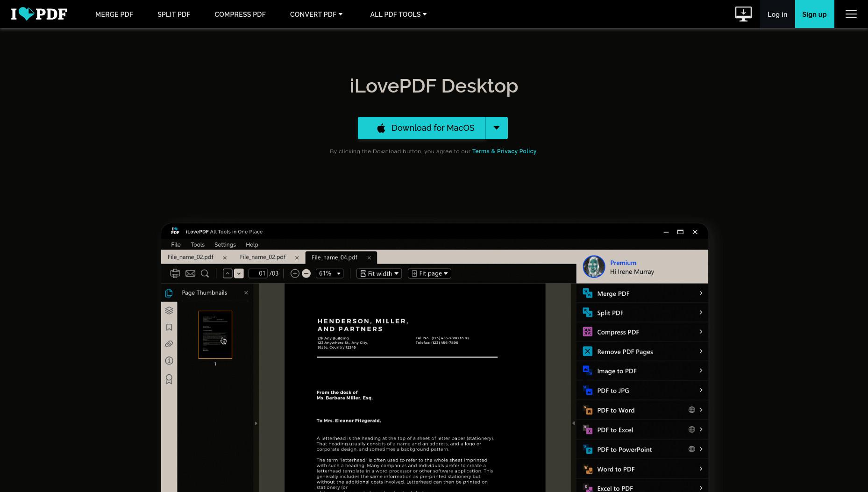Click the email envelope icon
868x492 pixels.
click(190, 273)
